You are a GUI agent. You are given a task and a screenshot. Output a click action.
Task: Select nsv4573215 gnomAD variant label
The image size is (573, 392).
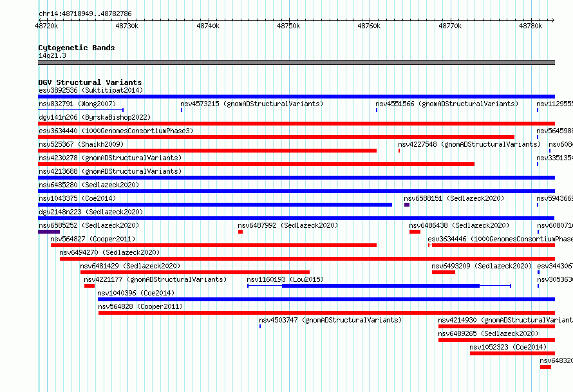252,104
